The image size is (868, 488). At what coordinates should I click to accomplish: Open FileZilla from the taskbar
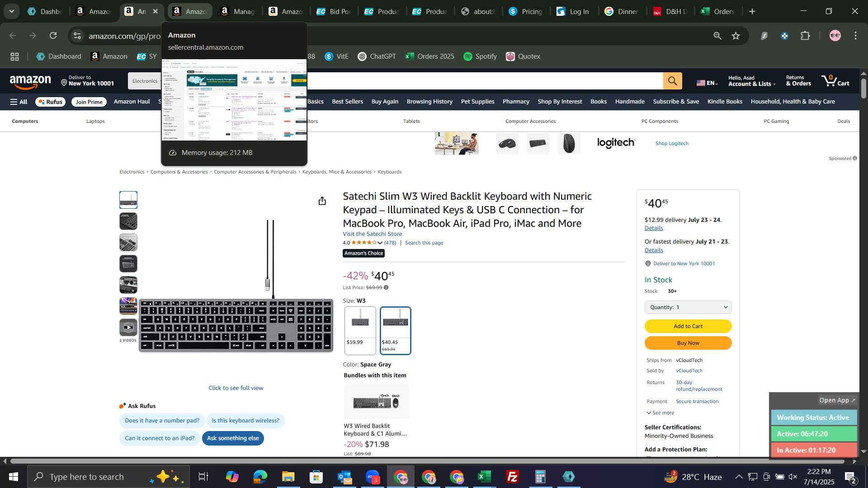tap(512, 477)
